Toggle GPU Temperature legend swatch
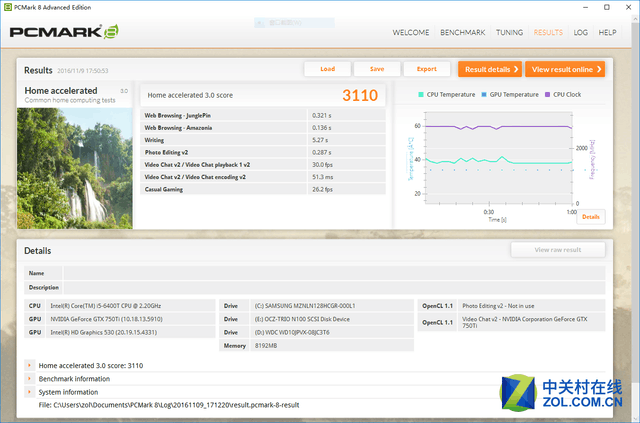The image size is (640, 423). pos(484,95)
